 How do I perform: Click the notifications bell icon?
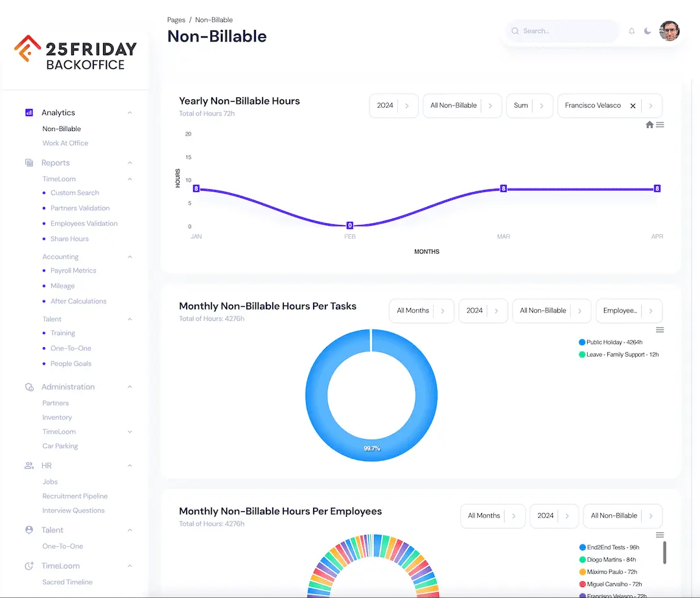[632, 31]
